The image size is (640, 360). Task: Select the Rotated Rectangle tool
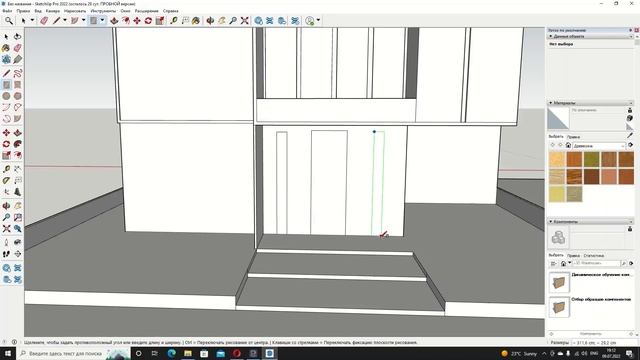(x=18, y=85)
